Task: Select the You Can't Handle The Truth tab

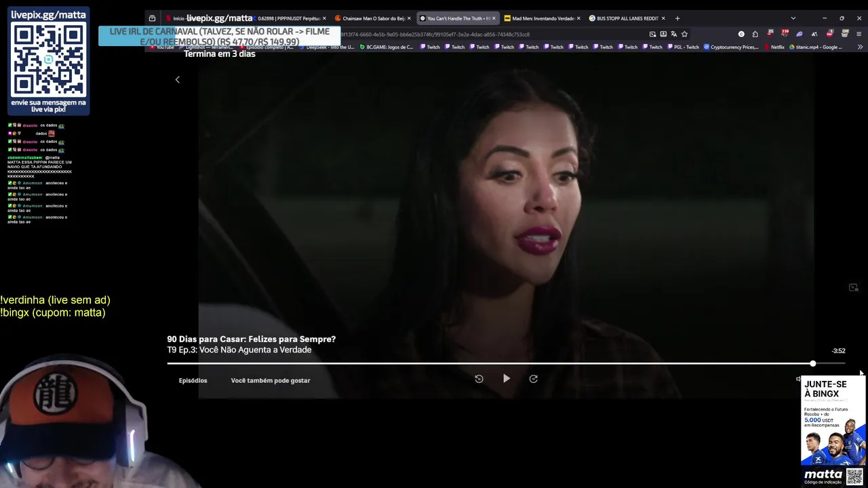Action: (x=458, y=18)
